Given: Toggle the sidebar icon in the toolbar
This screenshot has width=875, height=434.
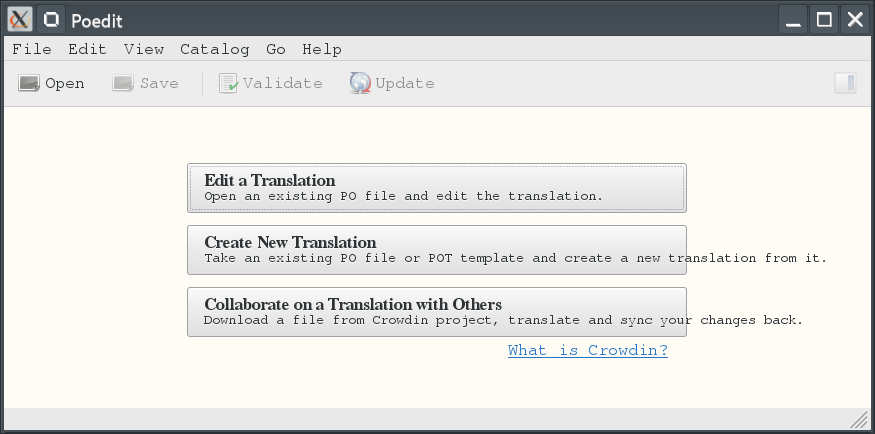Looking at the screenshot, I should [846, 84].
